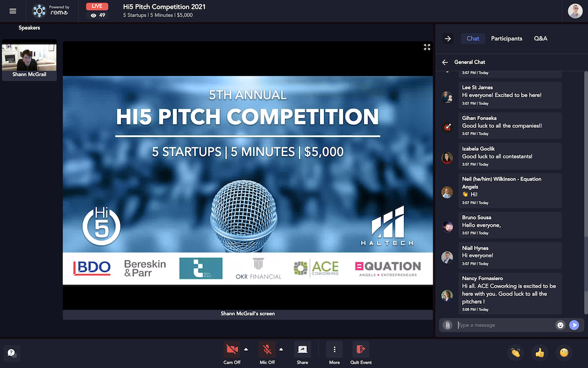Screen dimensions: 588x368
Task: Click Nancy Fornasiero's ACE Coworking message
Action: coord(509,294)
